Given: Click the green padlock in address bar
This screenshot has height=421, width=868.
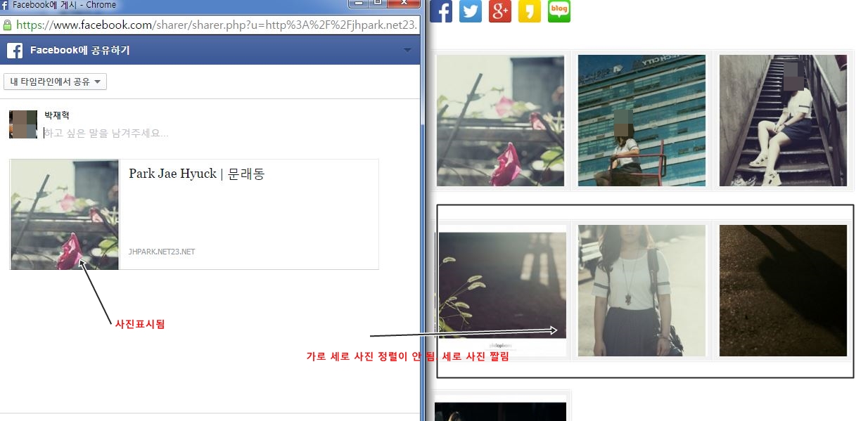Looking at the screenshot, I should [x=7, y=25].
